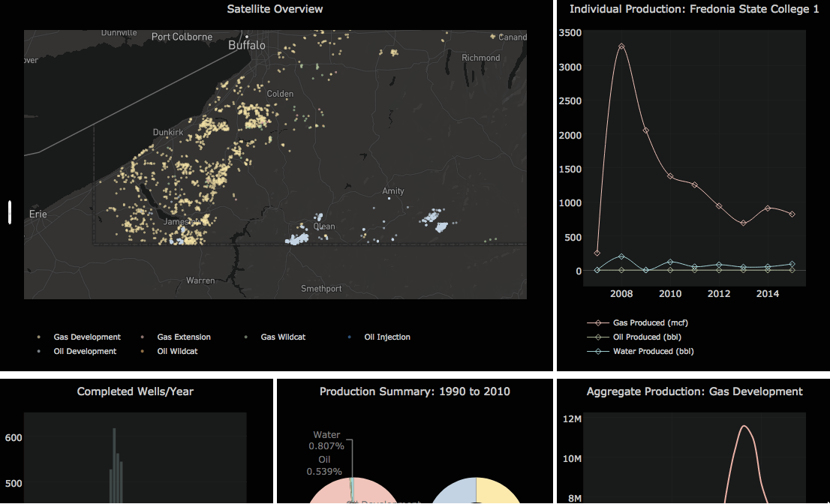Click the blue Oil Injection legend dot

coord(348,337)
